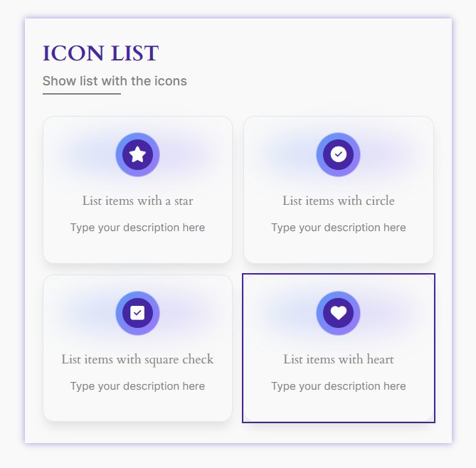476x468 pixels.
Task: Click the empty bottom area of the heart card
Action: (339, 407)
